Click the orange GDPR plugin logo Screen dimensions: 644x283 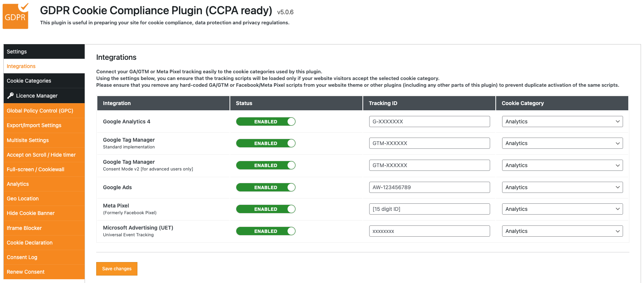click(16, 16)
